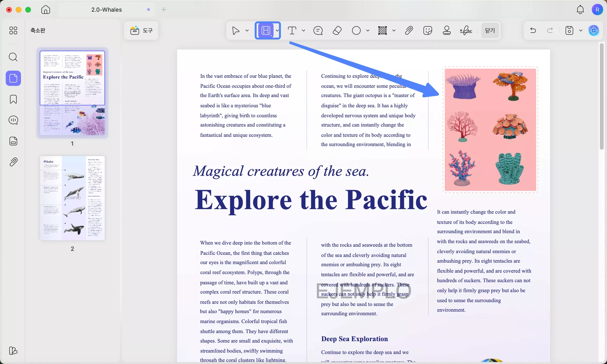Go to the home screen icon
607x364 pixels.
46,10
